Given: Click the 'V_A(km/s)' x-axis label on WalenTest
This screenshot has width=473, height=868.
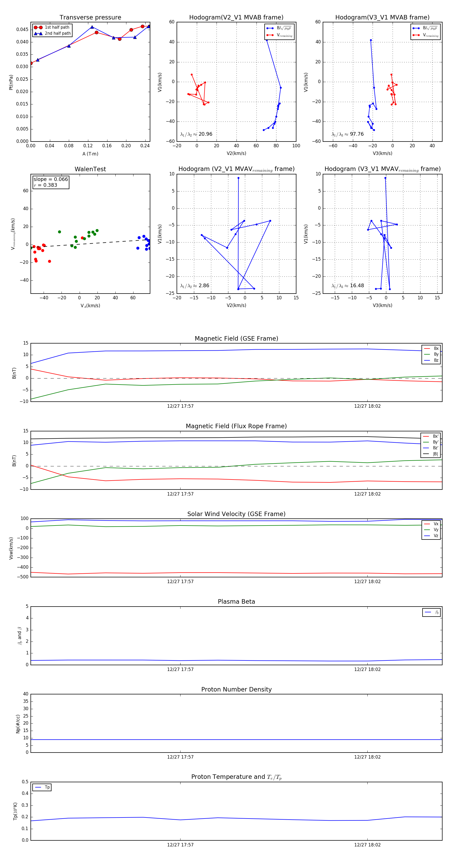Looking at the screenshot, I should point(90,306).
